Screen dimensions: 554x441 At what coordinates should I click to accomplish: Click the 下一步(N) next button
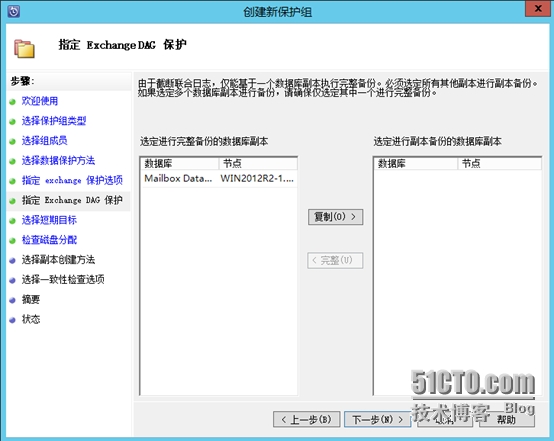click(377, 419)
